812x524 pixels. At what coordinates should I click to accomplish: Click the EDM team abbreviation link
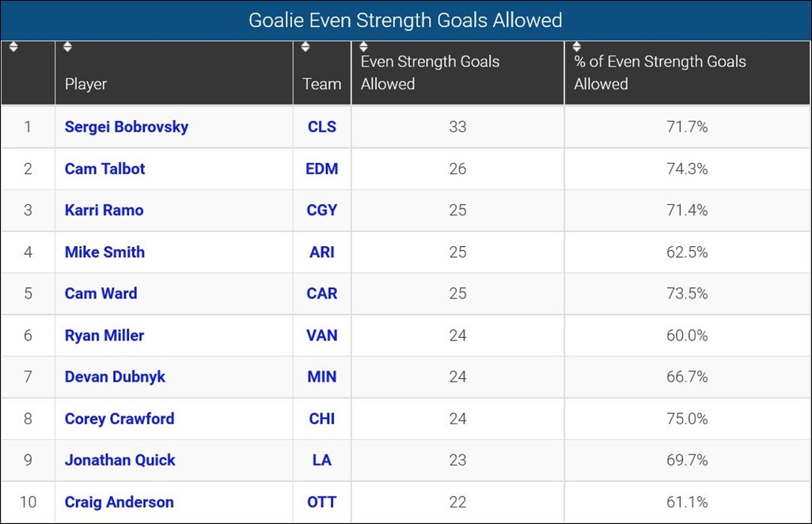(x=321, y=169)
